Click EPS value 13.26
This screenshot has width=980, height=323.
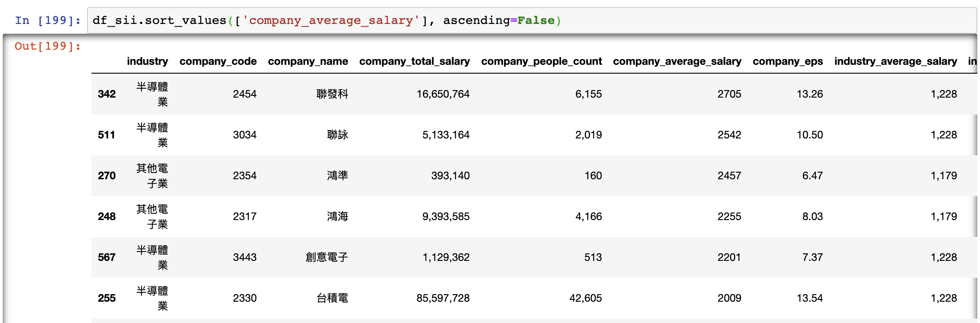[x=810, y=94]
